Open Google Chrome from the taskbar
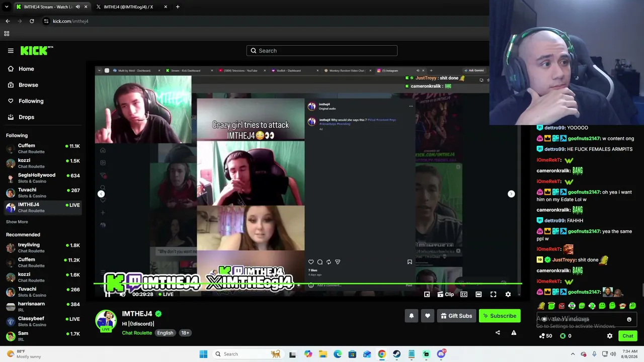 click(x=382, y=354)
